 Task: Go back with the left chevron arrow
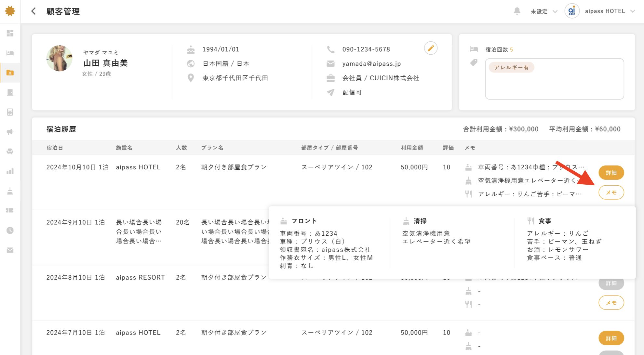[x=34, y=11]
